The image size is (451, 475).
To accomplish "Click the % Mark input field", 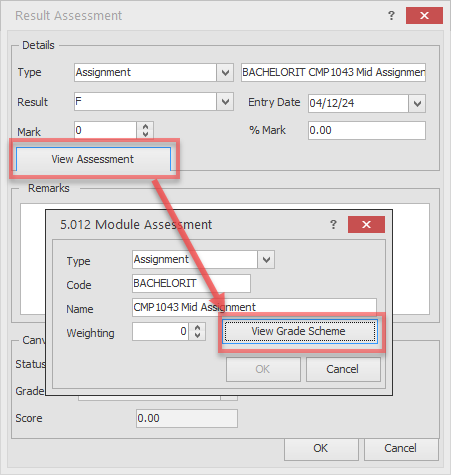I will pyautogui.click(x=367, y=130).
